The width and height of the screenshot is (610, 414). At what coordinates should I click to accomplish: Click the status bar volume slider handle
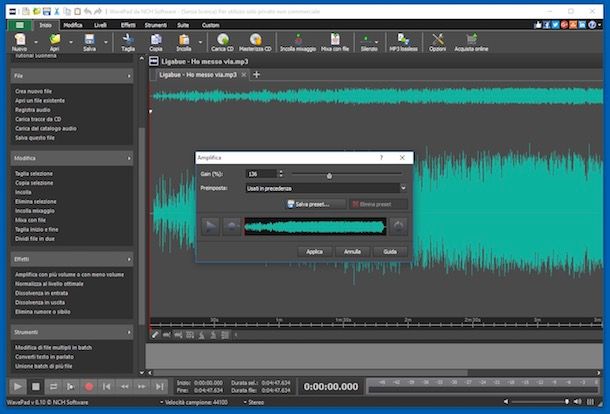566,402
